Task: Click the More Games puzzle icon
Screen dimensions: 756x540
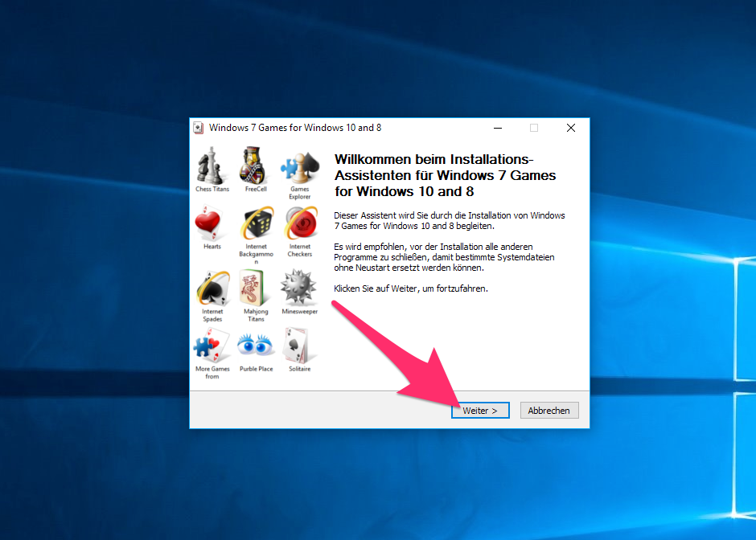Action: point(211,346)
